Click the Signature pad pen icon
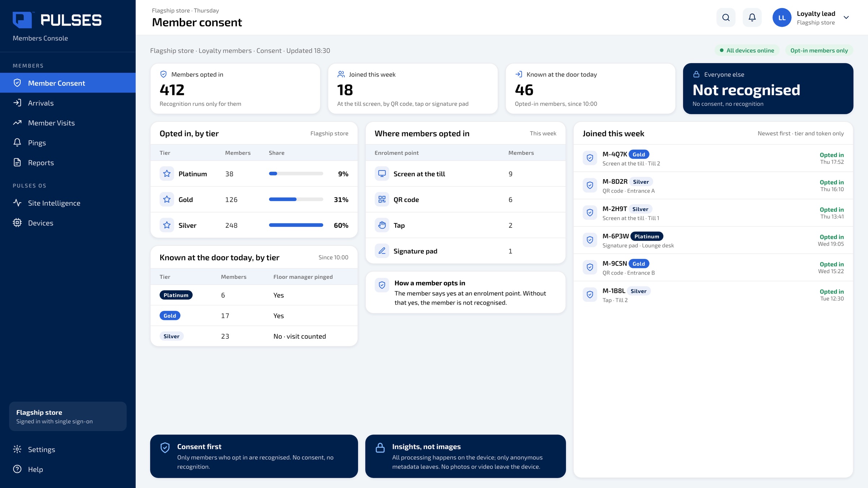Screen dimensions: 868x488 click(382, 251)
